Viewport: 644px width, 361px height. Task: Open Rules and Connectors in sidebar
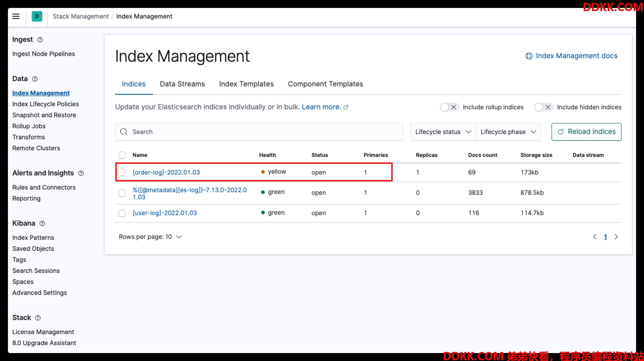pyautogui.click(x=44, y=188)
